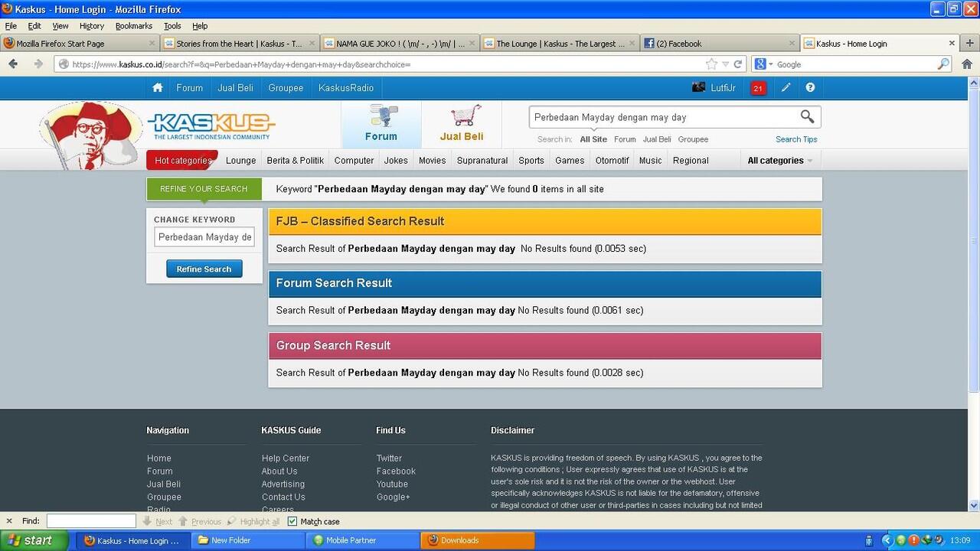Screen dimensions: 980x551
Task: Open the Bookmarks menu
Action: pos(134,25)
